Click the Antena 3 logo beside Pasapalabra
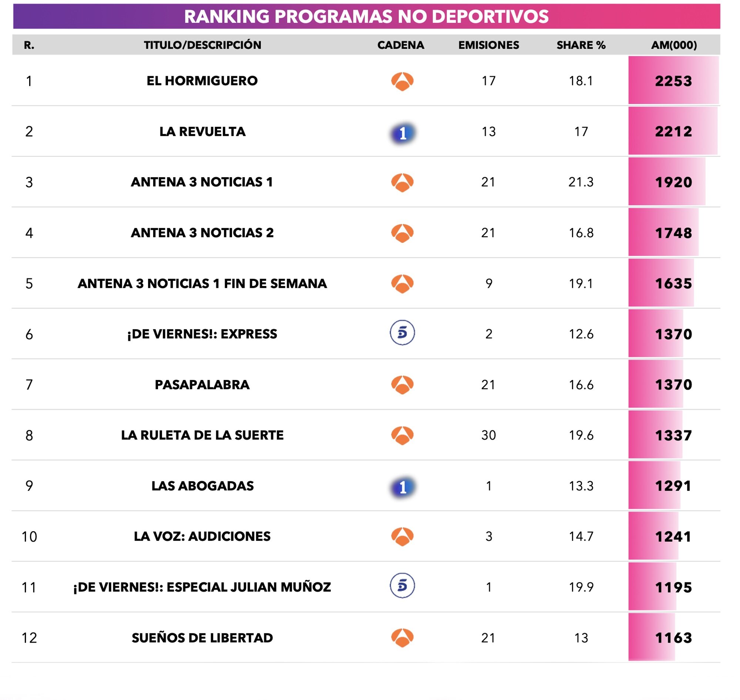Screen dimensions: 740x700 [402, 385]
